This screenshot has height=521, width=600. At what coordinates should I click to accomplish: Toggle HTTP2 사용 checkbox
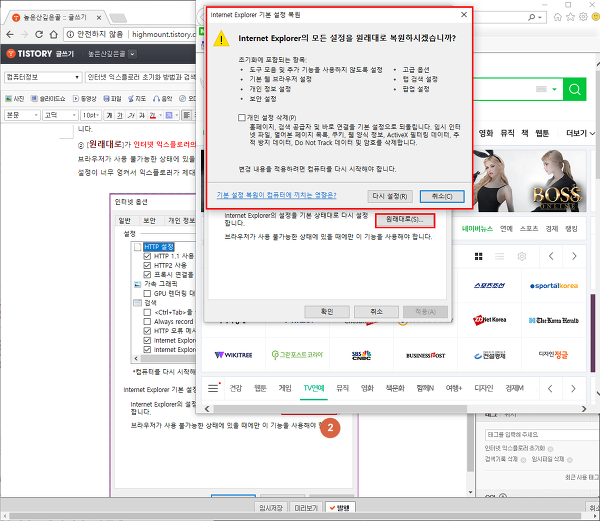(x=147, y=265)
